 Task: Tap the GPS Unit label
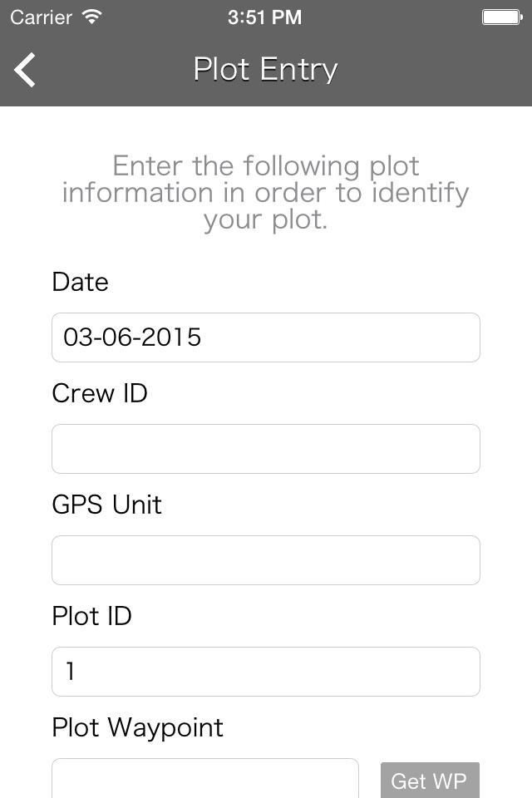point(107,505)
